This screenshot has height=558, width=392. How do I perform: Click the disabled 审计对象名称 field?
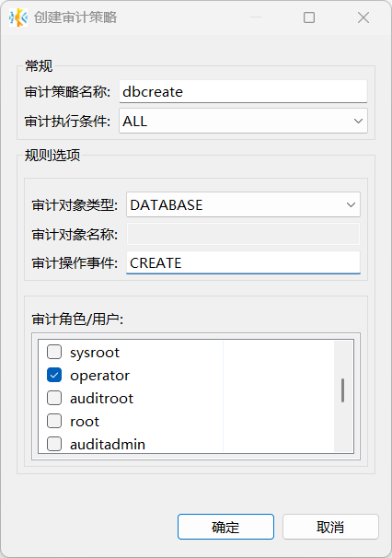pos(243,234)
